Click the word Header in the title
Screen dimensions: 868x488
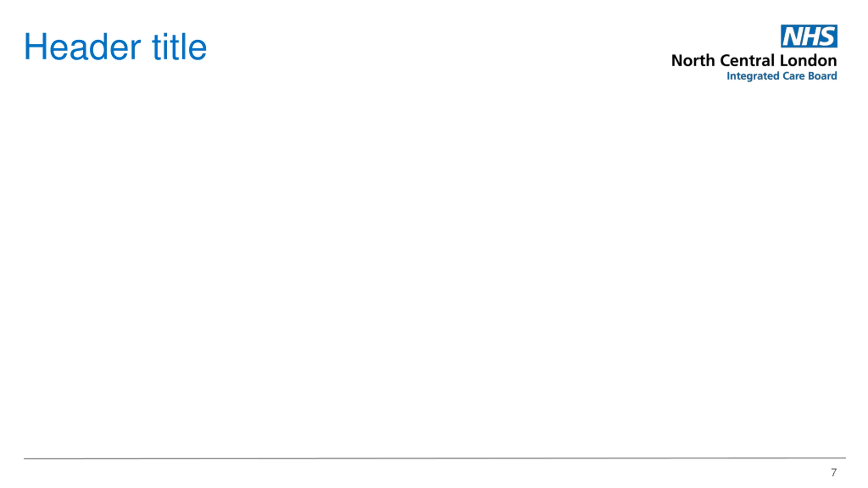[x=82, y=47]
